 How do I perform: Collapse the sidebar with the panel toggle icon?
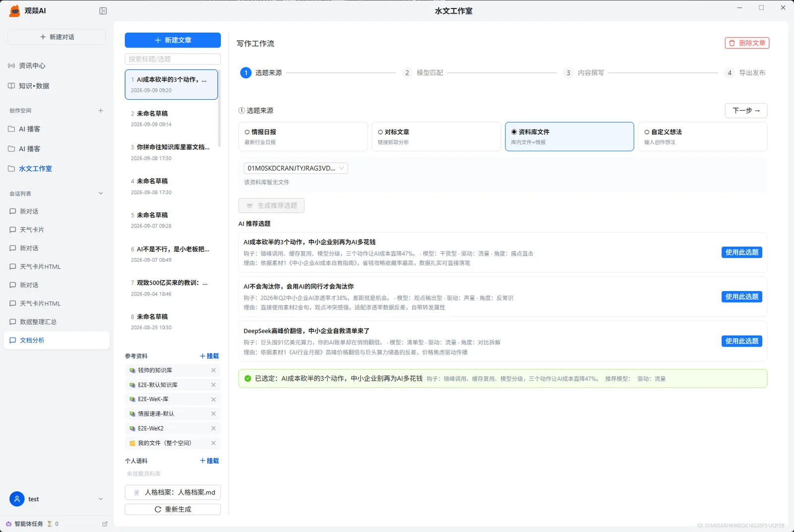[103, 11]
